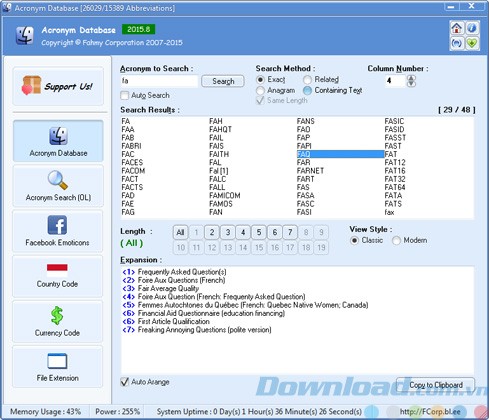Select FARNET in search results
This screenshot has width=489, height=420.
pos(310,171)
